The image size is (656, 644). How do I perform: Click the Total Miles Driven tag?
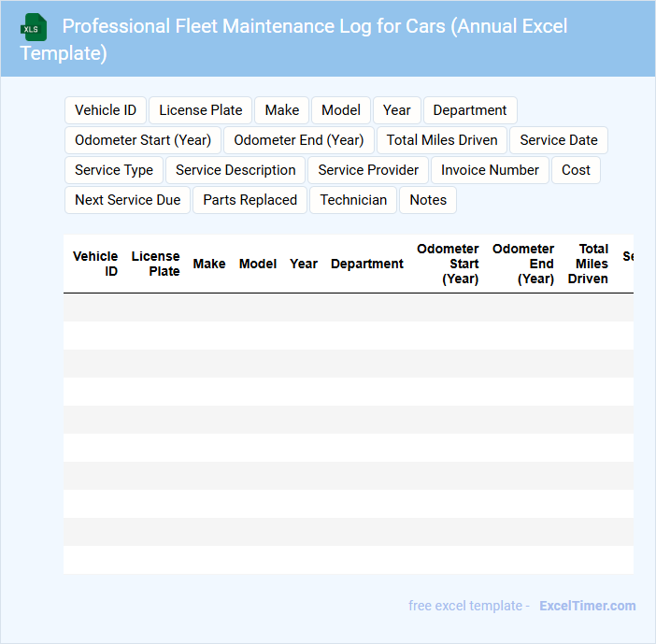point(442,140)
